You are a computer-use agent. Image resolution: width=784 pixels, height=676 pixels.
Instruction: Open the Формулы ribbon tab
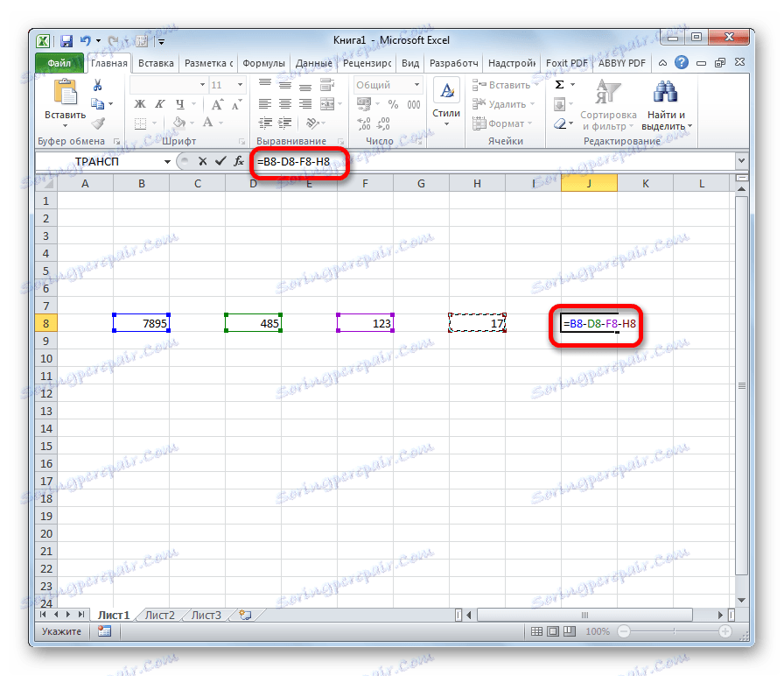coord(263,64)
